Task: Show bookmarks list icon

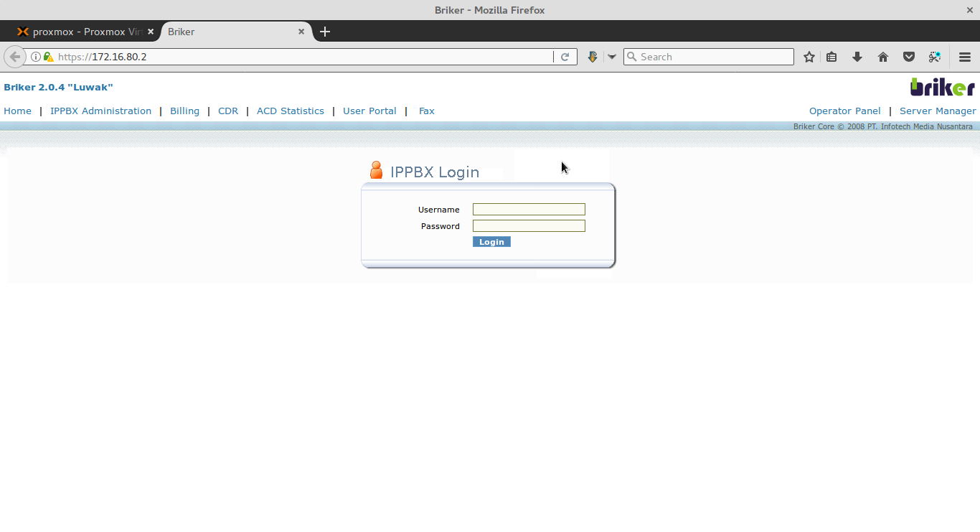Action: pyautogui.click(x=831, y=57)
